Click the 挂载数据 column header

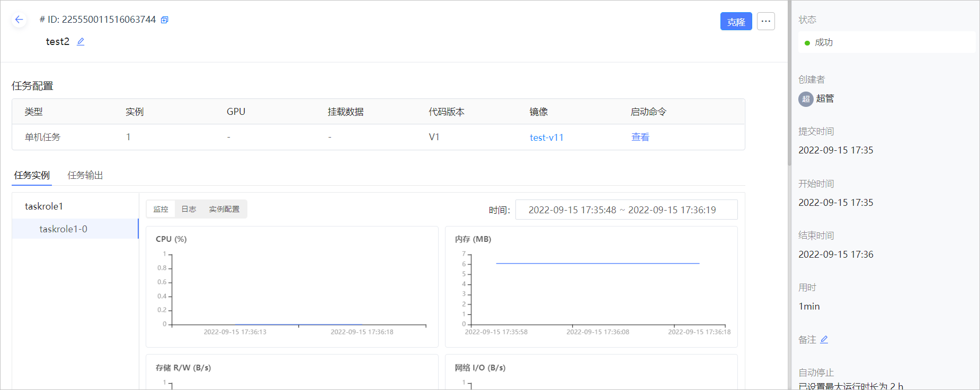[346, 112]
